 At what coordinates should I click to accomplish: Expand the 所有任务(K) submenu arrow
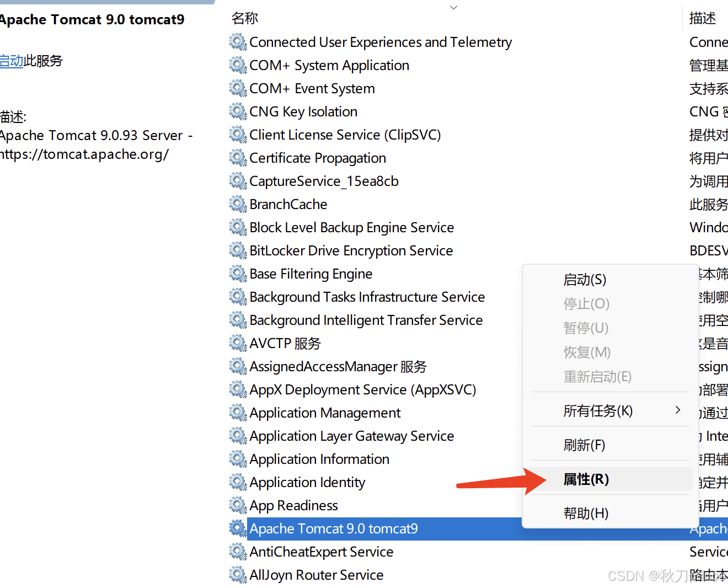tap(678, 410)
